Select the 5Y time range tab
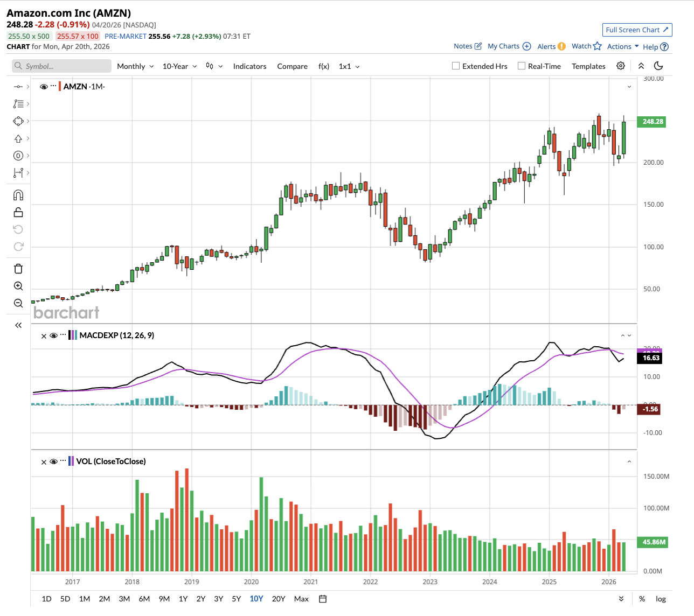The image size is (694, 616). (236, 599)
